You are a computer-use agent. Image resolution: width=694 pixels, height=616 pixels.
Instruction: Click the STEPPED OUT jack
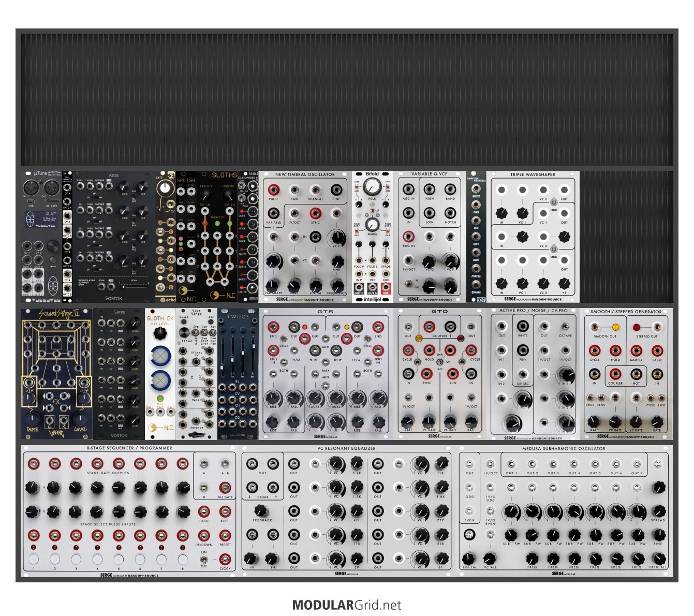coord(657,327)
